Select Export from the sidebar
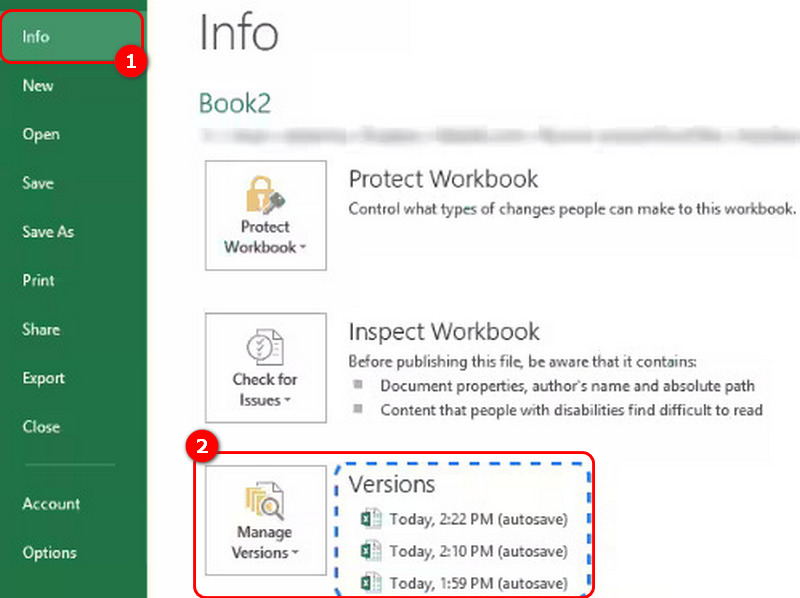This screenshot has height=598, width=800. coord(42,378)
